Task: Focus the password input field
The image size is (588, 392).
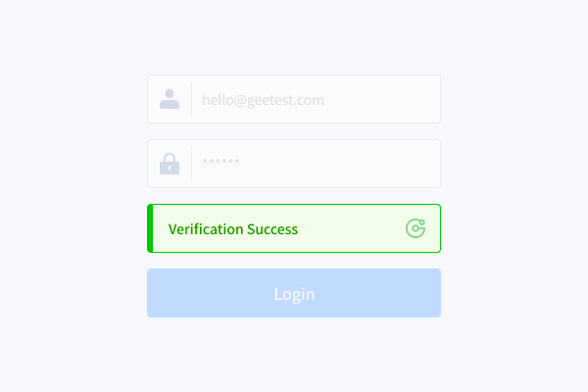Action: (314, 164)
